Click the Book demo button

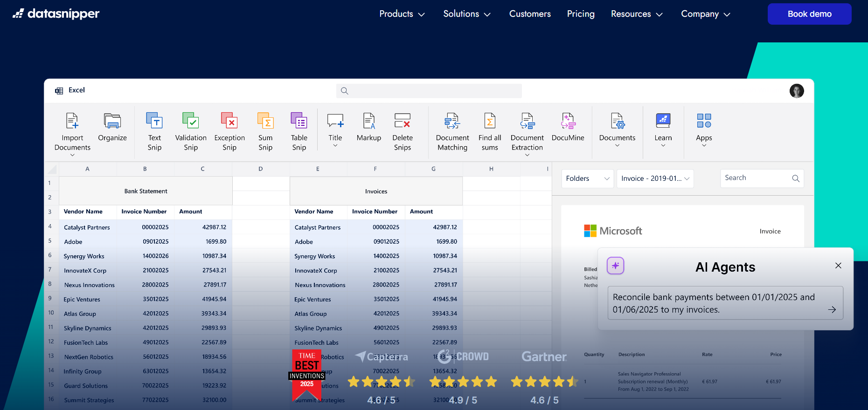pyautogui.click(x=809, y=14)
